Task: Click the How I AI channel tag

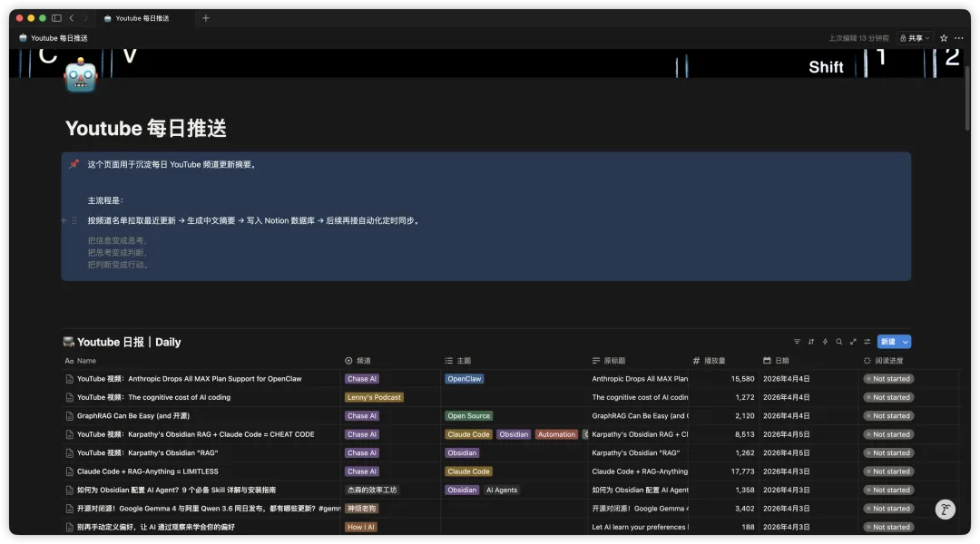Action: point(360,527)
